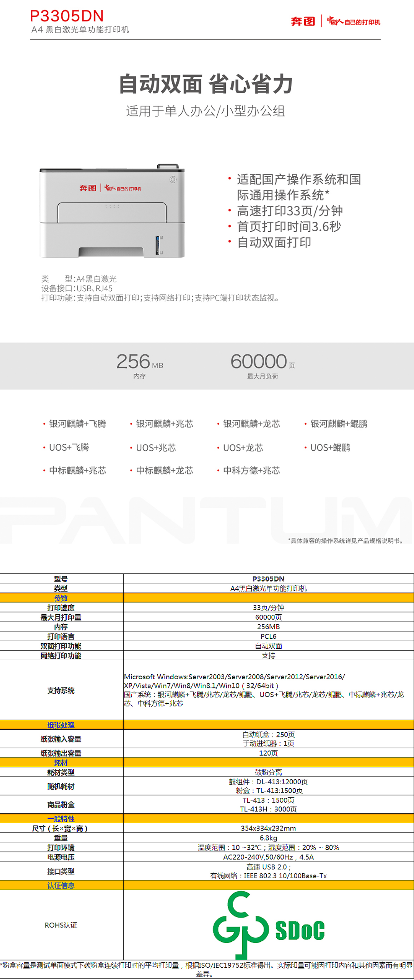Image resolution: width=414 pixels, height=980 pixels.
Task: Click table value 'A4黑白激光单功能打印机'
Action: [x=269, y=588]
